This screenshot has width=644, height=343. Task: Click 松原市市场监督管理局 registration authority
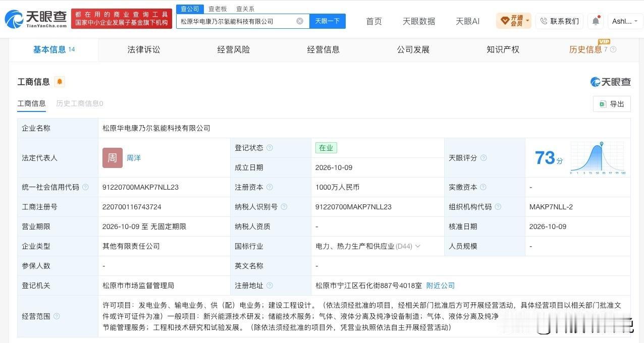point(138,285)
